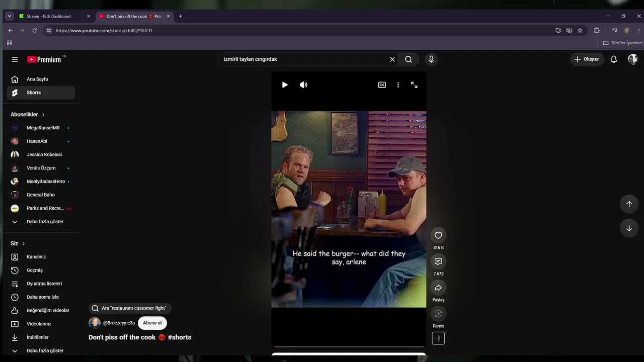Open the browser extensions puzzle icon
644x362 pixels.
tap(597, 31)
